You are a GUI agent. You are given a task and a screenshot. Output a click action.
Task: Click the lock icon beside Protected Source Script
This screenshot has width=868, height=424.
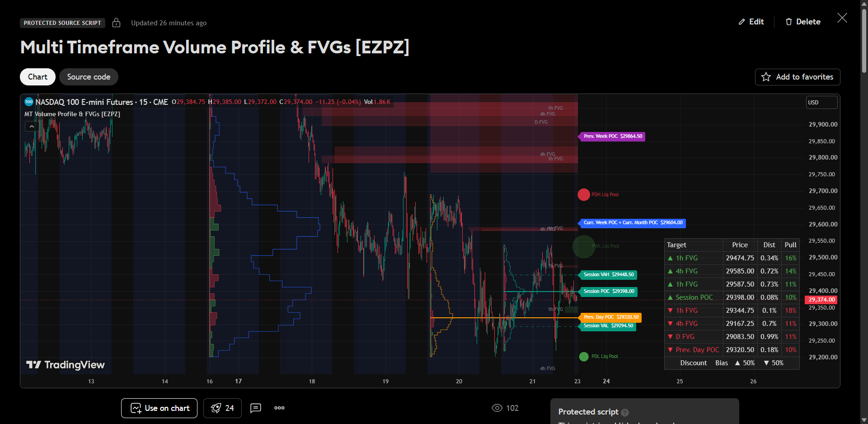click(x=116, y=23)
